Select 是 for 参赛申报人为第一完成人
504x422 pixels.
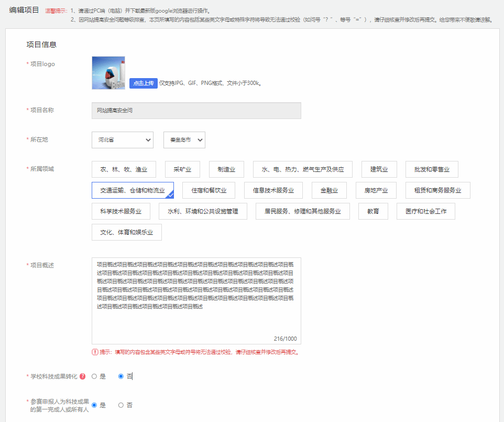(95, 405)
